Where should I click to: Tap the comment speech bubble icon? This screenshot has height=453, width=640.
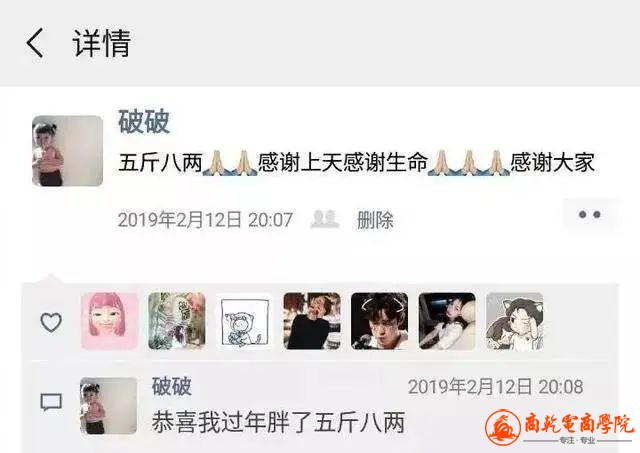[x=51, y=402]
